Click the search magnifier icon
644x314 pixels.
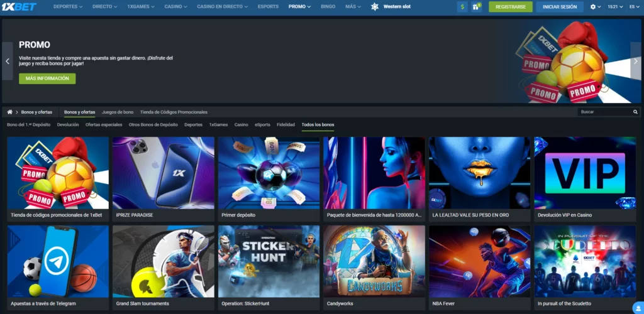pos(635,112)
